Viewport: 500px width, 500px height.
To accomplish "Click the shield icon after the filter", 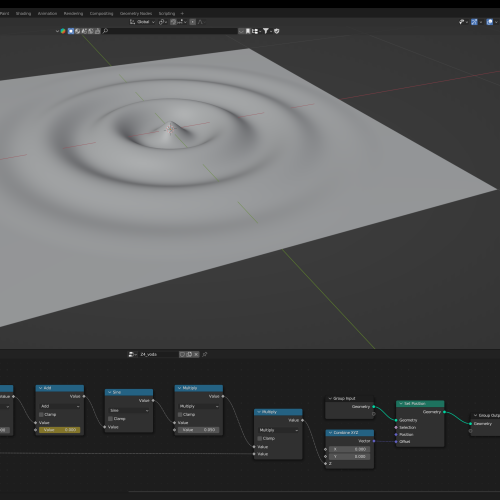I will (276, 31).
